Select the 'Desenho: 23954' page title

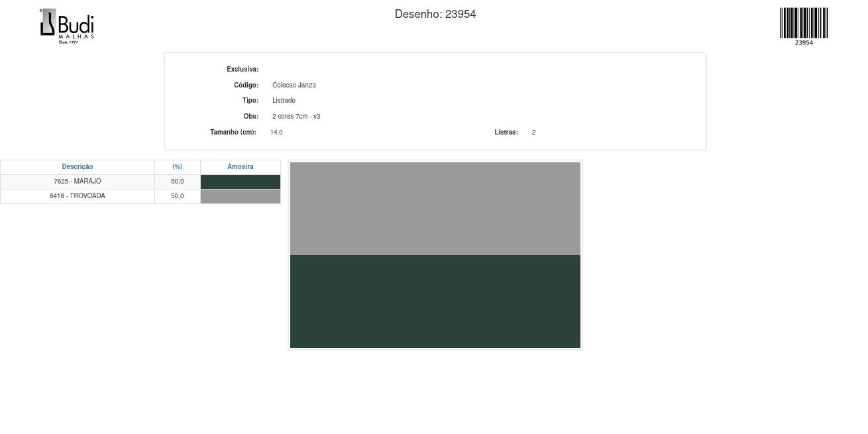coord(435,14)
